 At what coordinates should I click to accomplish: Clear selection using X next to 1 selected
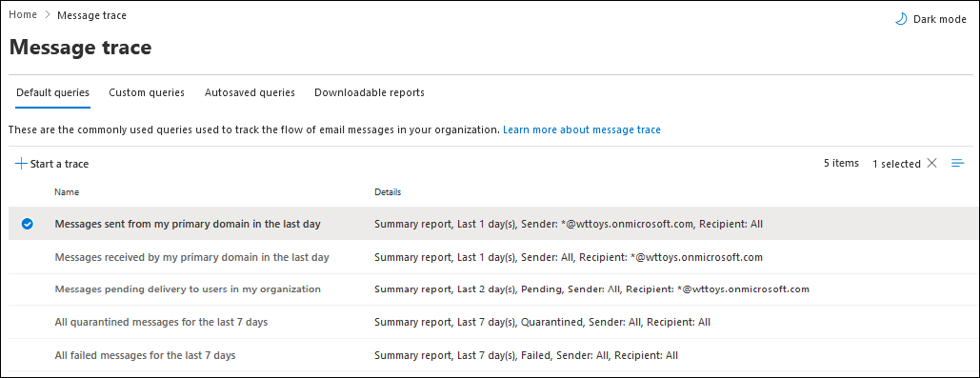pos(931,163)
